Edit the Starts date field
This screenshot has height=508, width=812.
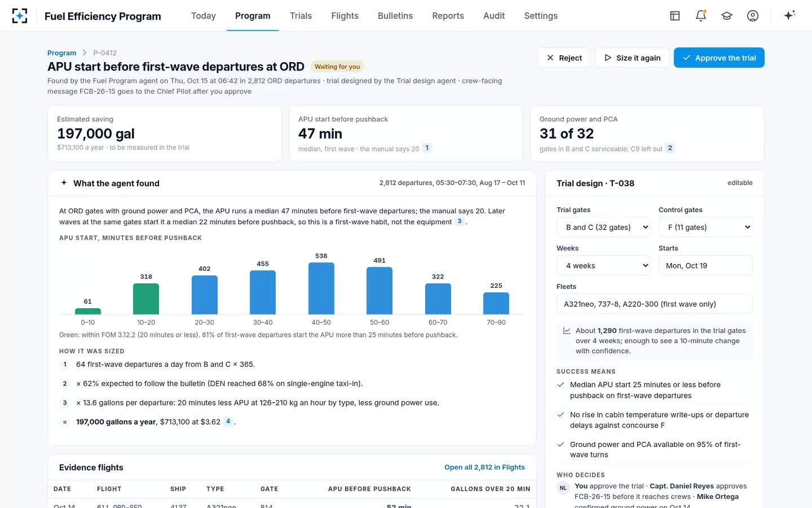705,265
